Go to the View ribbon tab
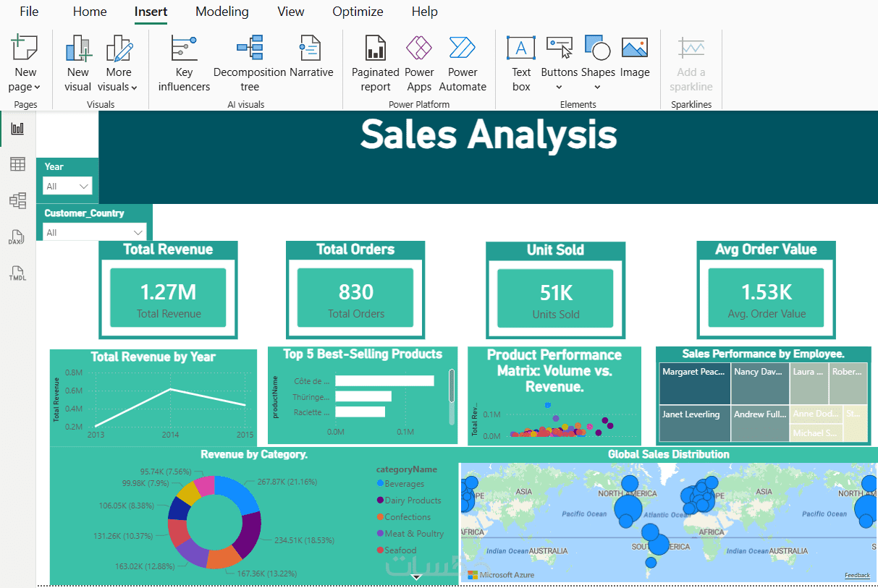The height and width of the screenshot is (588, 878). click(291, 12)
